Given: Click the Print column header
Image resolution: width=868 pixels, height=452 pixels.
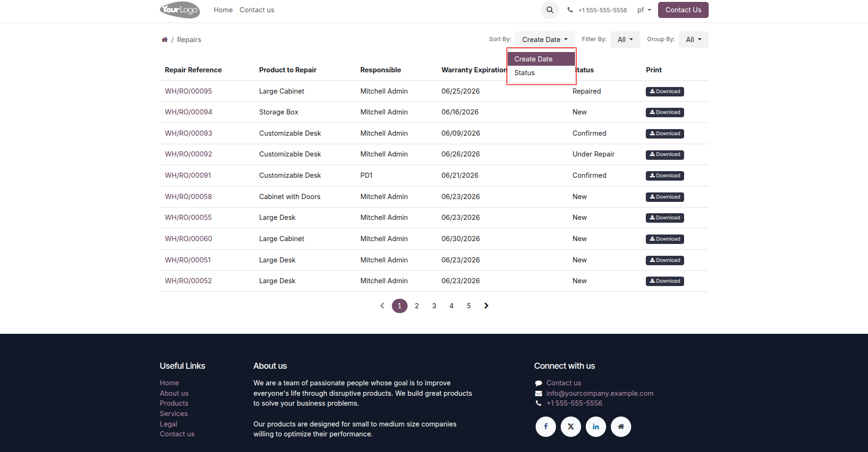Looking at the screenshot, I should (x=654, y=70).
